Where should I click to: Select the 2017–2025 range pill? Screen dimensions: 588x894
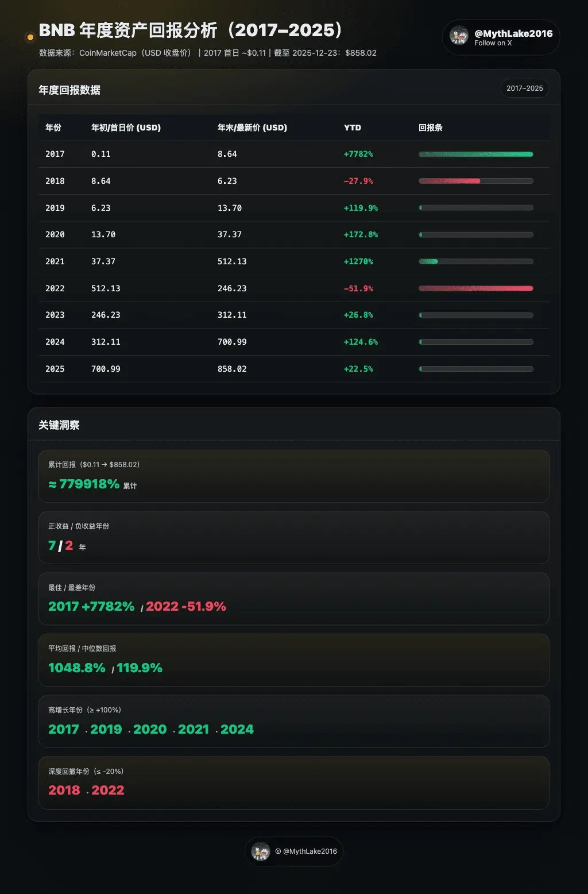525,88
